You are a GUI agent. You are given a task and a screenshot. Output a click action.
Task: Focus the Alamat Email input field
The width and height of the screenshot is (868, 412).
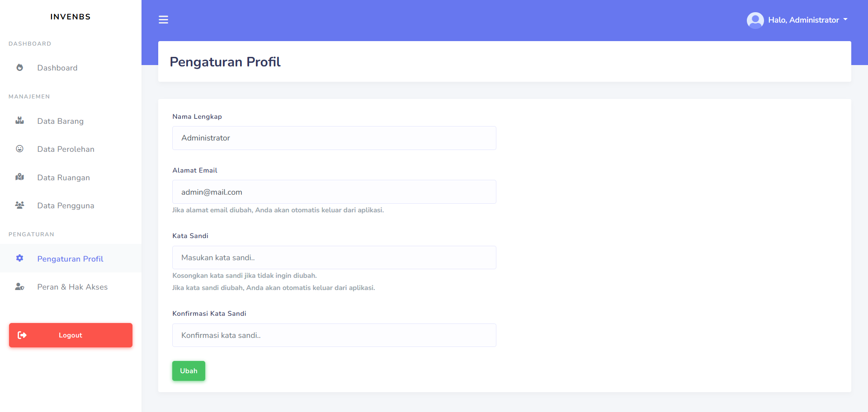click(334, 192)
